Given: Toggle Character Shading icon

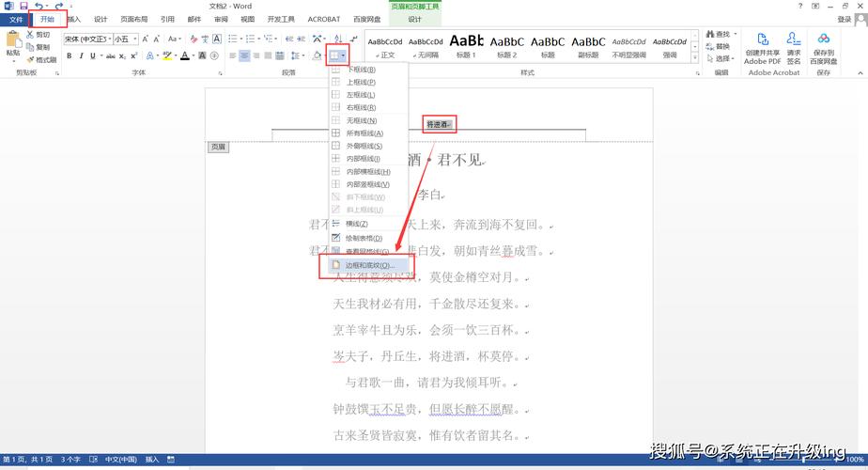Looking at the screenshot, I should 203,55.
